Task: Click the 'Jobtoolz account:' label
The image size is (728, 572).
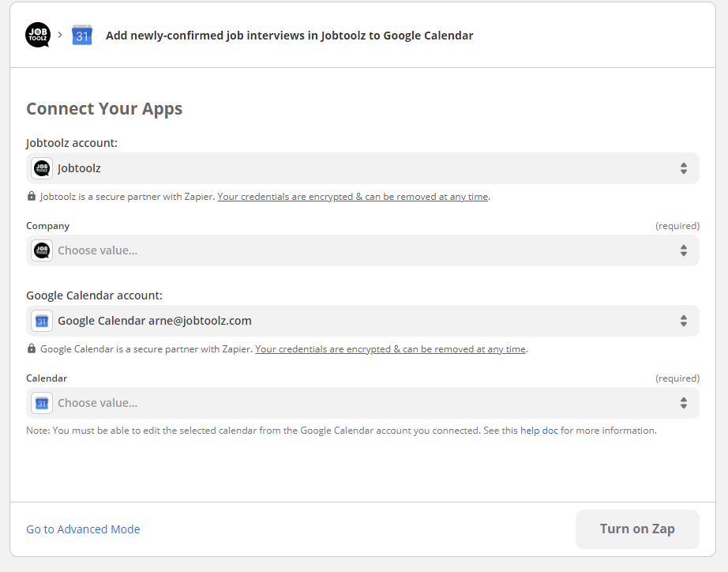Action: point(72,143)
